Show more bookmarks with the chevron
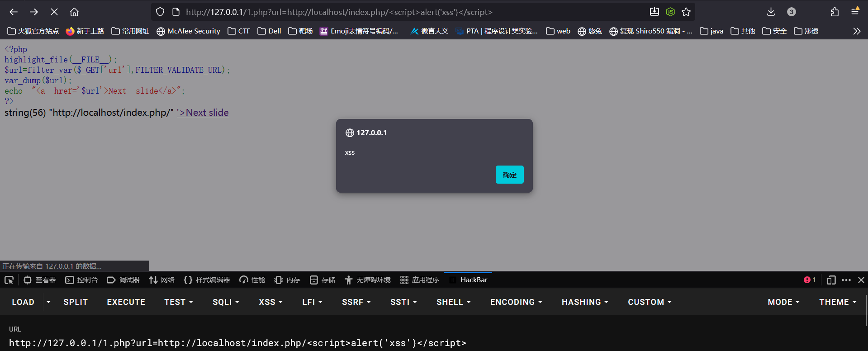 pyautogui.click(x=856, y=31)
